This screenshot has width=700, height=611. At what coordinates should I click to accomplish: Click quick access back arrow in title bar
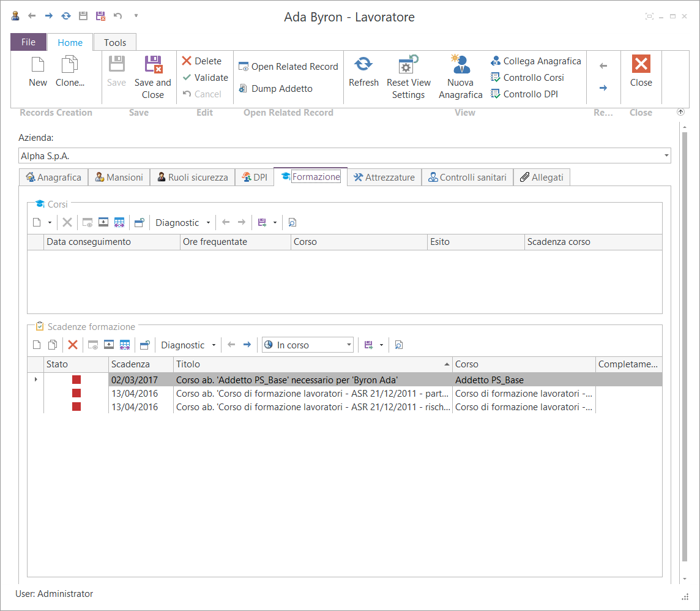[32, 16]
